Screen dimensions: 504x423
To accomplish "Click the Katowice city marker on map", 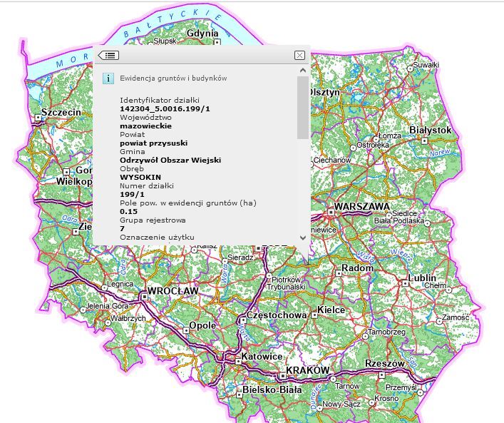I will (x=238, y=361).
